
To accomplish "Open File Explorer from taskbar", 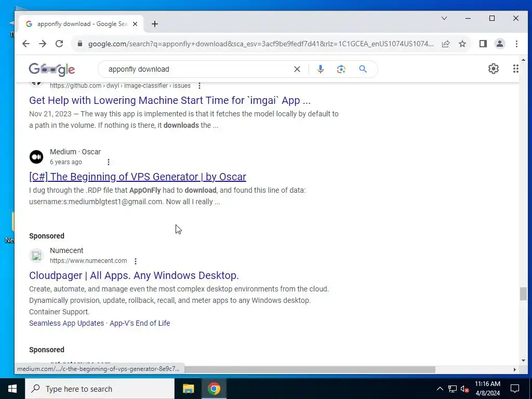I will [188, 389].
